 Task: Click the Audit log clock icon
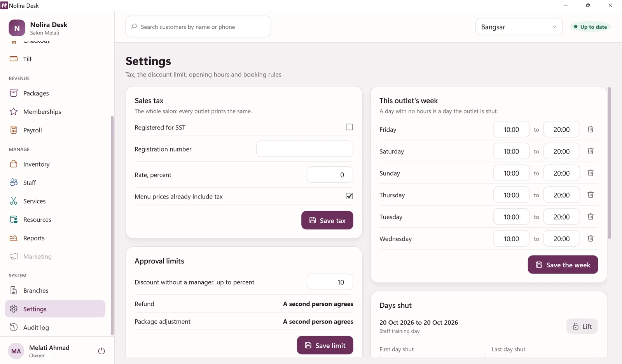click(x=14, y=327)
